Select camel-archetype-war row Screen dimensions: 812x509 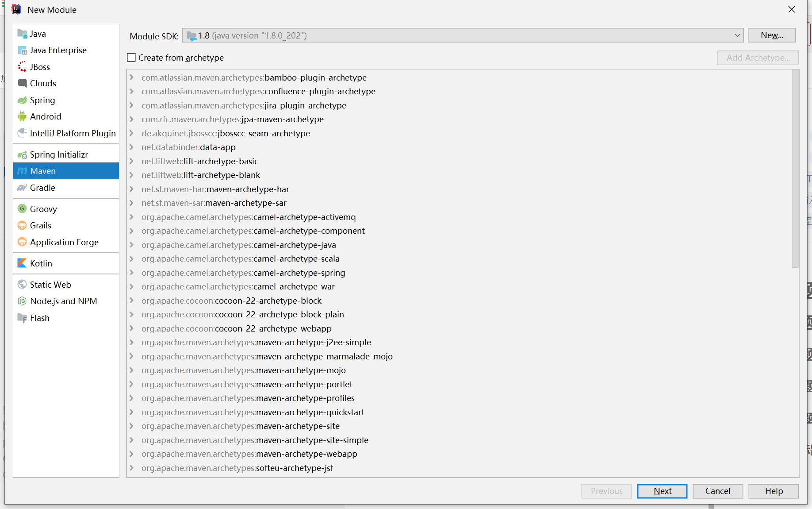(x=459, y=286)
